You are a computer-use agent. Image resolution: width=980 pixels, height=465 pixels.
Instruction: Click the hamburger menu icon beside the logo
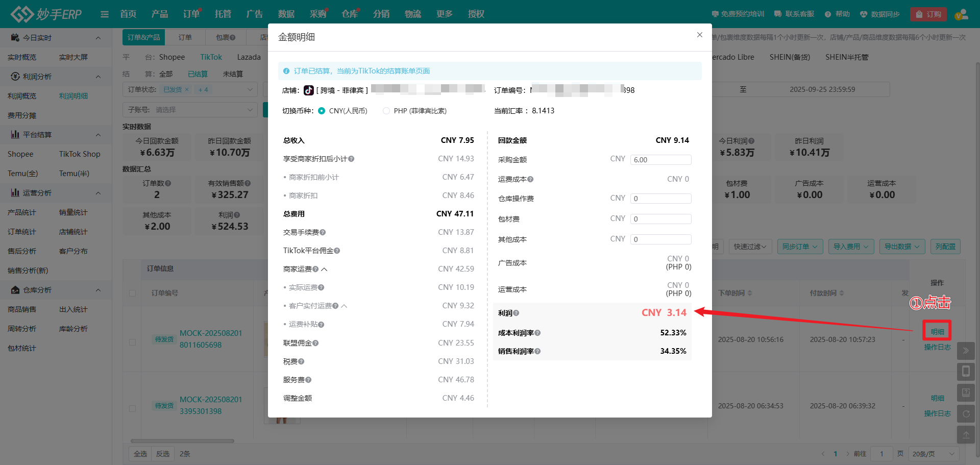pos(105,14)
